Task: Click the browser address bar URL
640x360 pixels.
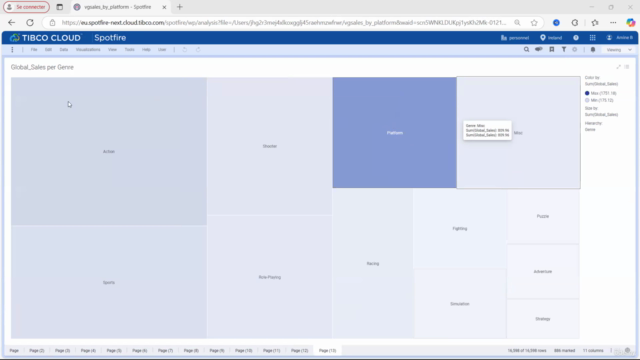Action: pos(284,22)
